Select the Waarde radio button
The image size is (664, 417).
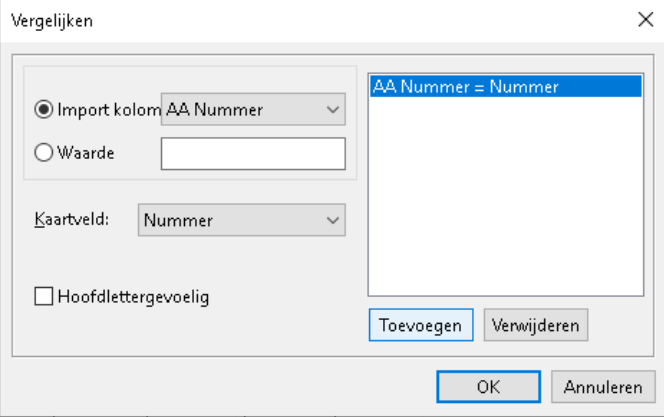click(x=44, y=154)
